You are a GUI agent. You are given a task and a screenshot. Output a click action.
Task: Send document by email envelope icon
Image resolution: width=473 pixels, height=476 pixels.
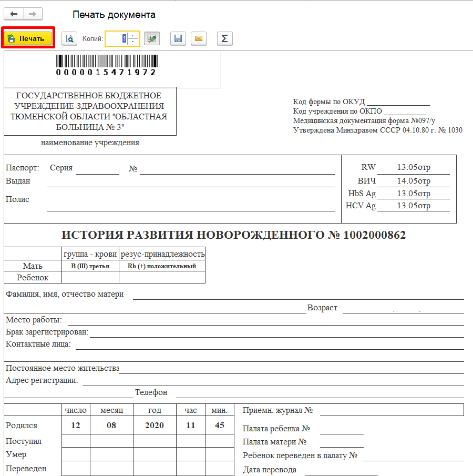(199, 38)
